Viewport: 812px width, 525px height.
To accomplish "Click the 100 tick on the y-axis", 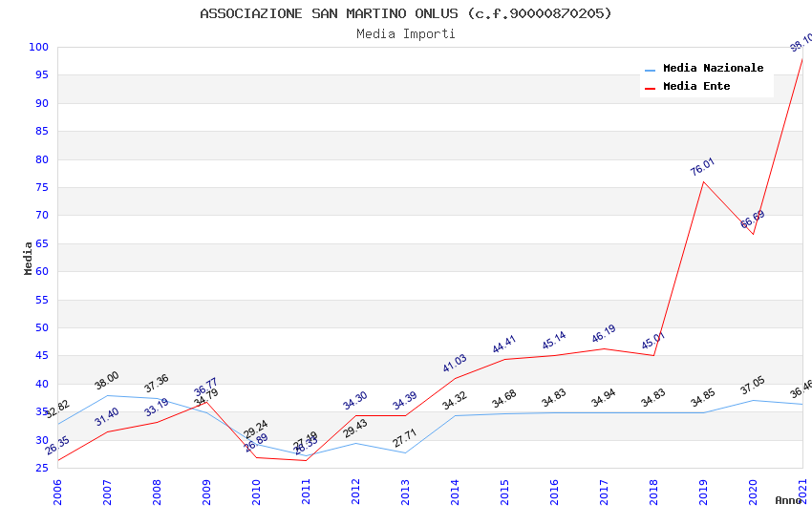I will [x=39, y=47].
